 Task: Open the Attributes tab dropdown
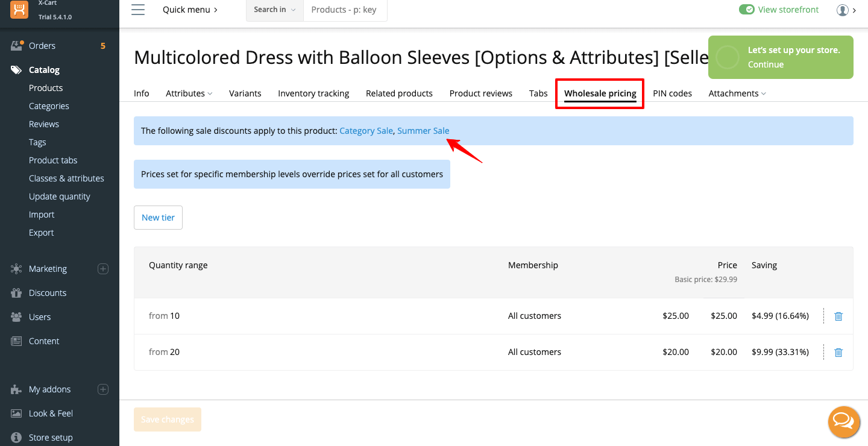189,93
